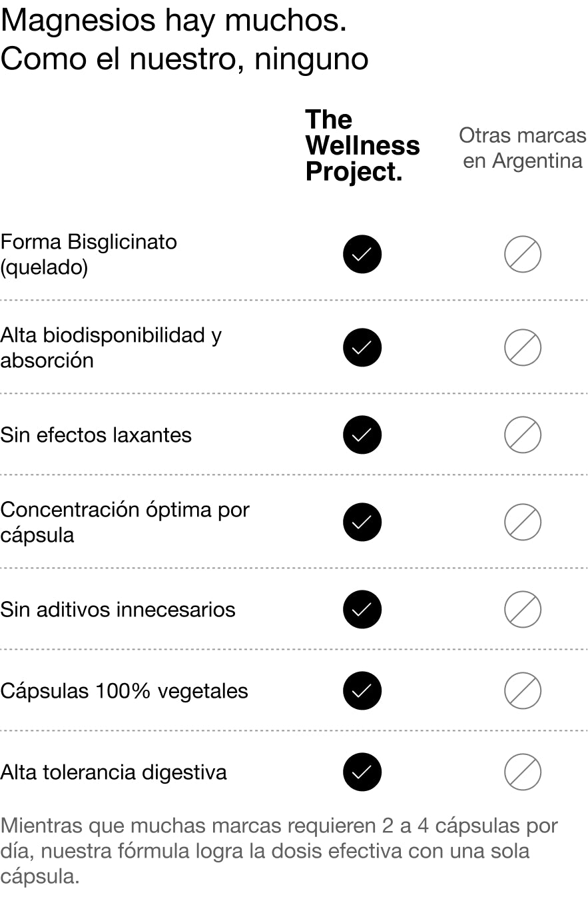This screenshot has width=588, height=905.
Task: Click the Sin efectos laxantes label
Action: tap(96, 435)
